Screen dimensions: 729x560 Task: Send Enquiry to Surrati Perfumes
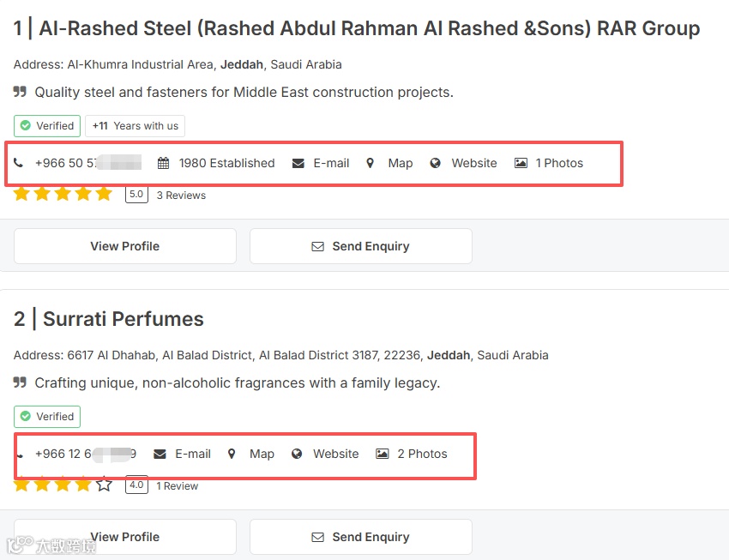click(x=360, y=537)
